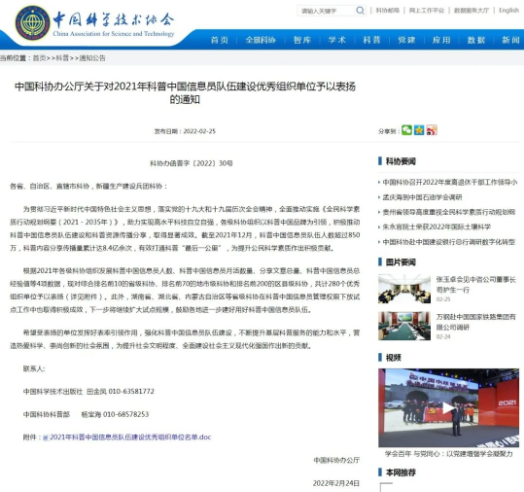Open news 朱永官院士荣获2022年国际土壤科学
The image size is (524, 492).
[436, 227]
